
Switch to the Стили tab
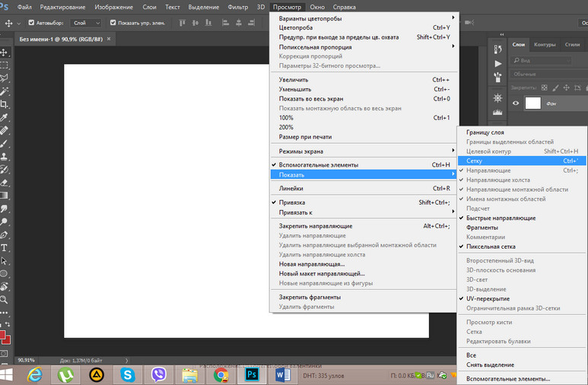(572, 44)
